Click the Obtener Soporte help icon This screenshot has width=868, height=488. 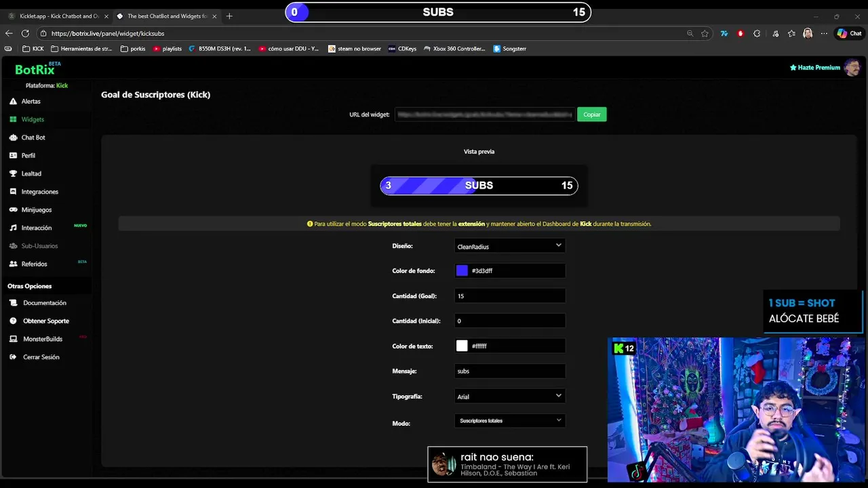13,321
